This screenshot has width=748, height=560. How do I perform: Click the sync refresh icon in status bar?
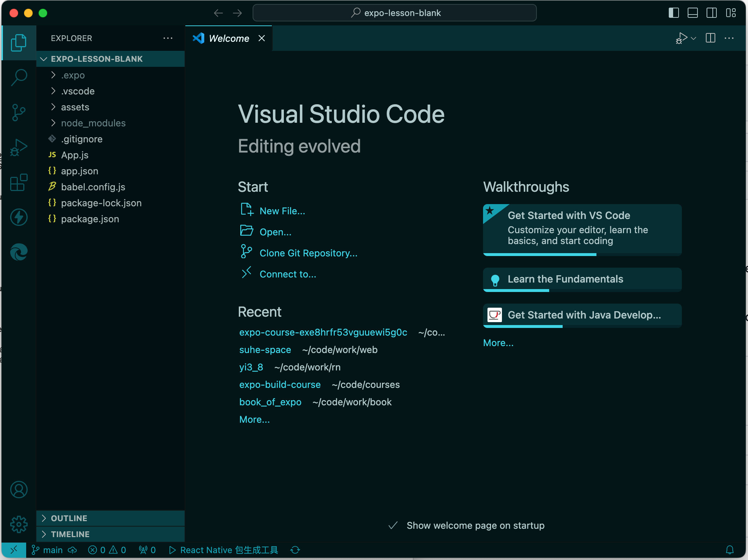point(295,550)
